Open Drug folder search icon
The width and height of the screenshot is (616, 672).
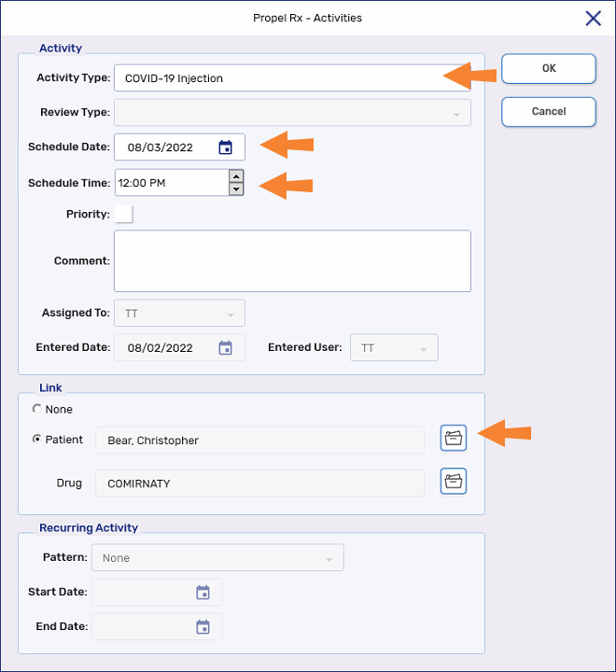[x=454, y=482]
